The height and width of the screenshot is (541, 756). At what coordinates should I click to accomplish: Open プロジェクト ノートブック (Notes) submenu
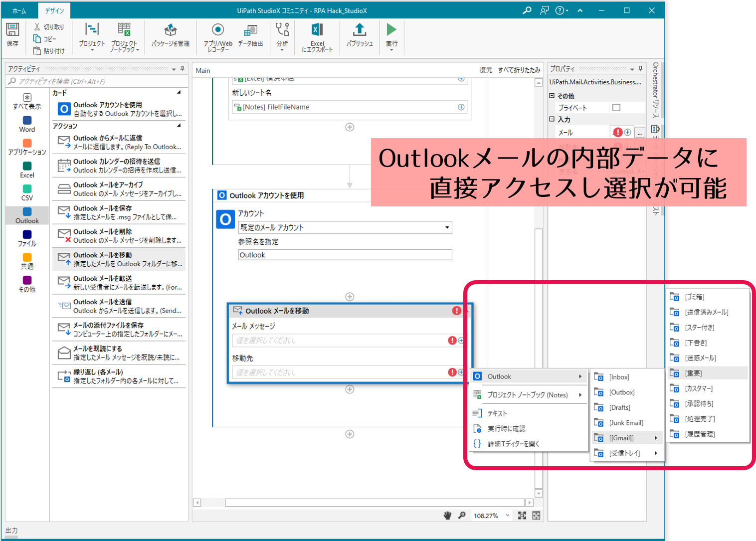[529, 395]
